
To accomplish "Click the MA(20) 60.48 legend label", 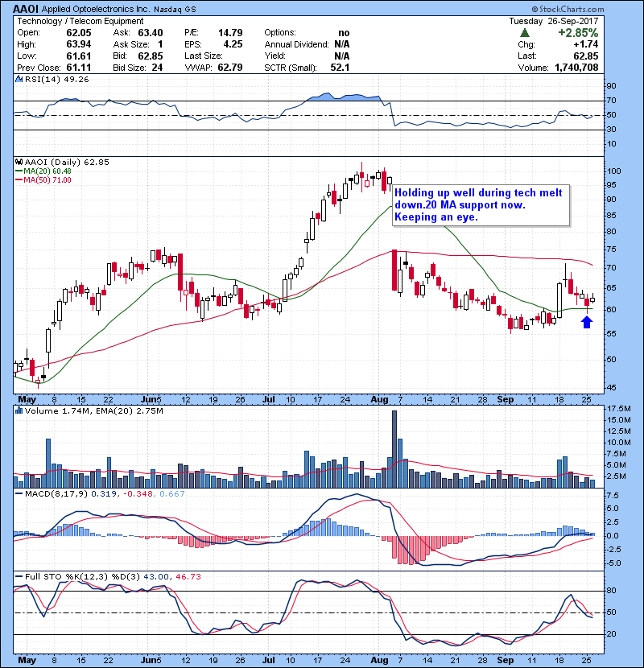I will (x=47, y=171).
